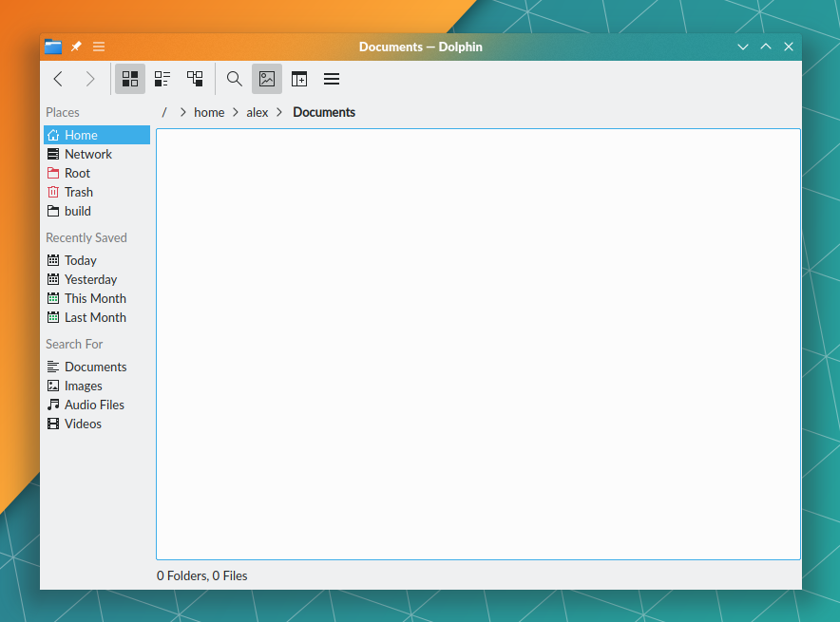Switch to Details tree view mode
The image size is (840, 622).
195,79
